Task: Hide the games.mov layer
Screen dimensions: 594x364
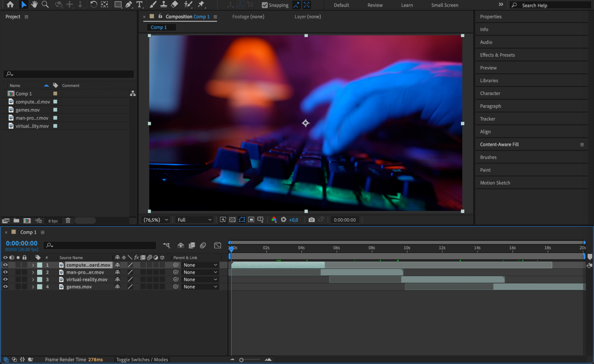Action: 5,287
